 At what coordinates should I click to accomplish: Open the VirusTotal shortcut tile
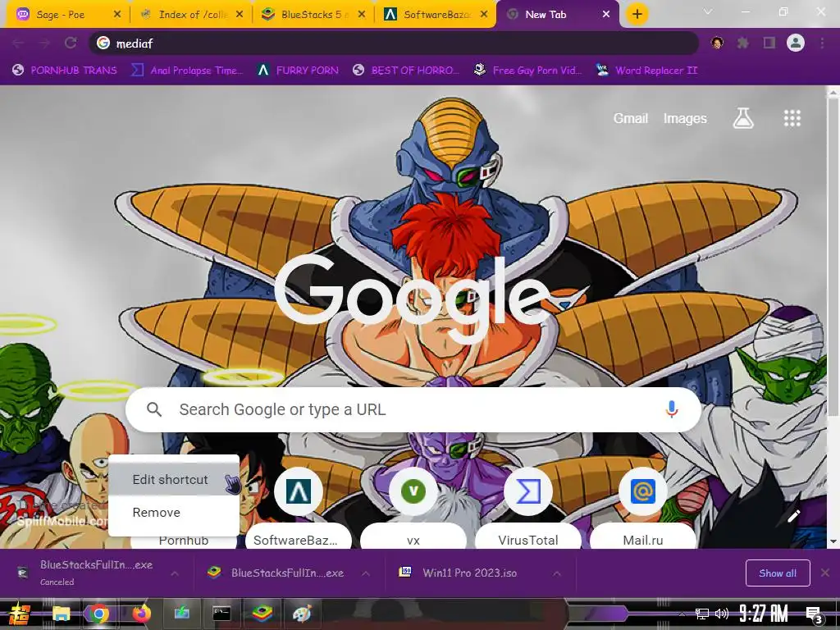point(527,509)
